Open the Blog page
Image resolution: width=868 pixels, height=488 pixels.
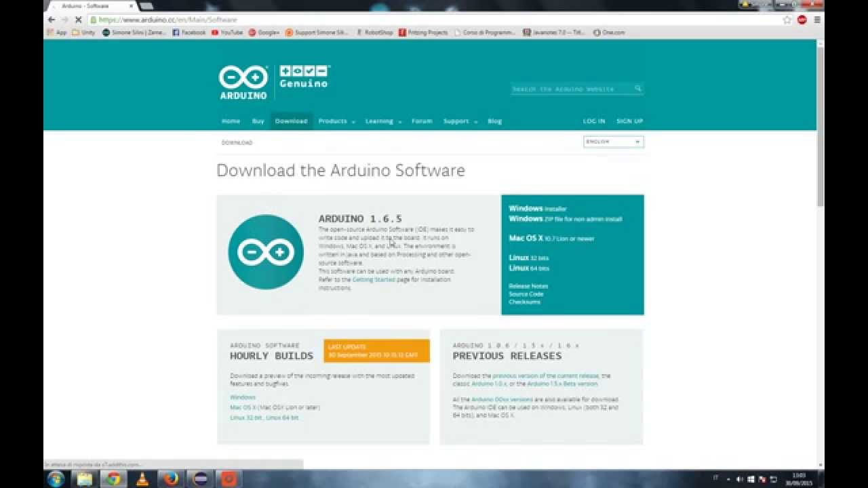(x=495, y=121)
